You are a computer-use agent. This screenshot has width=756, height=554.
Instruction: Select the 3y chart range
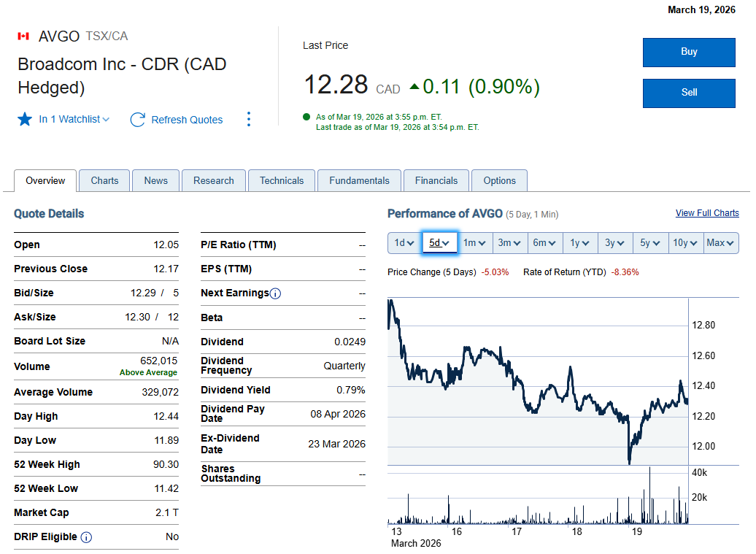tap(614, 243)
